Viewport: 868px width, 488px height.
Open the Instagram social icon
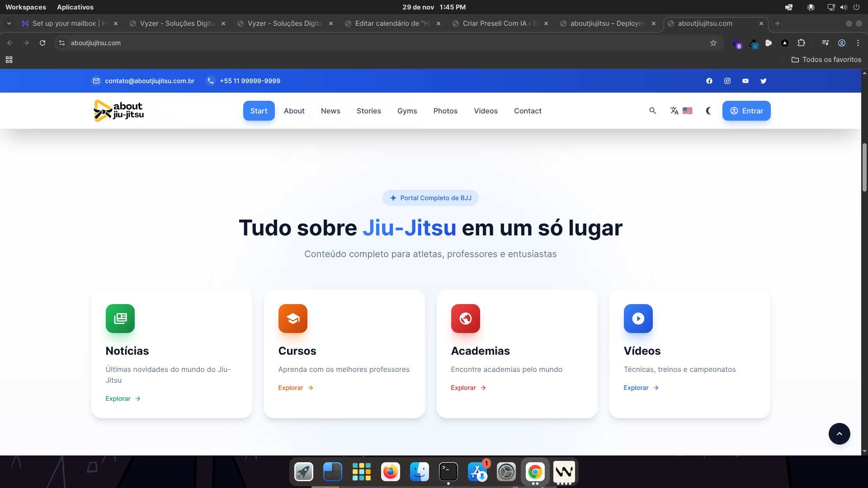coord(727,81)
